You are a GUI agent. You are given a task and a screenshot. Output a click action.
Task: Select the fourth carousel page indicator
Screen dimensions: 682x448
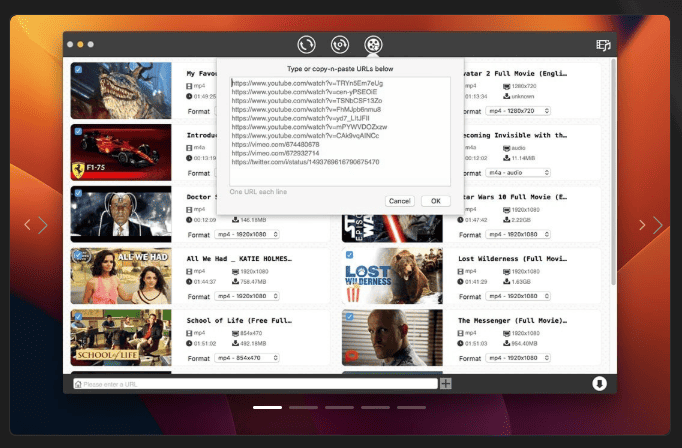375,408
